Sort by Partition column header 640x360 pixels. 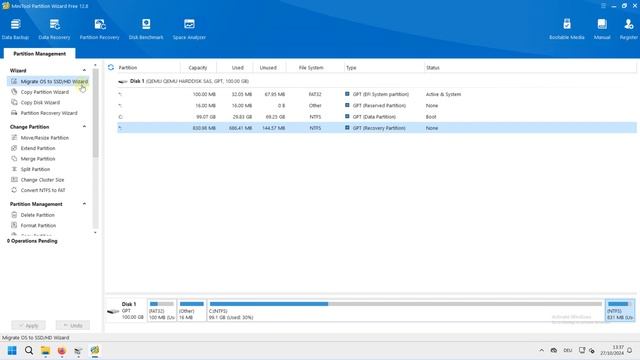pyautogui.click(x=128, y=68)
